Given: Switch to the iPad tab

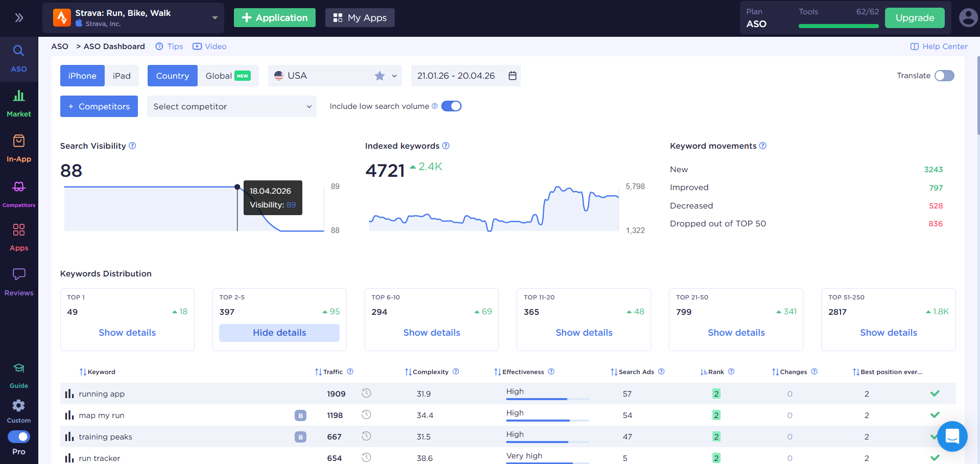Looking at the screenshot, I should click(x=122, y=76).
